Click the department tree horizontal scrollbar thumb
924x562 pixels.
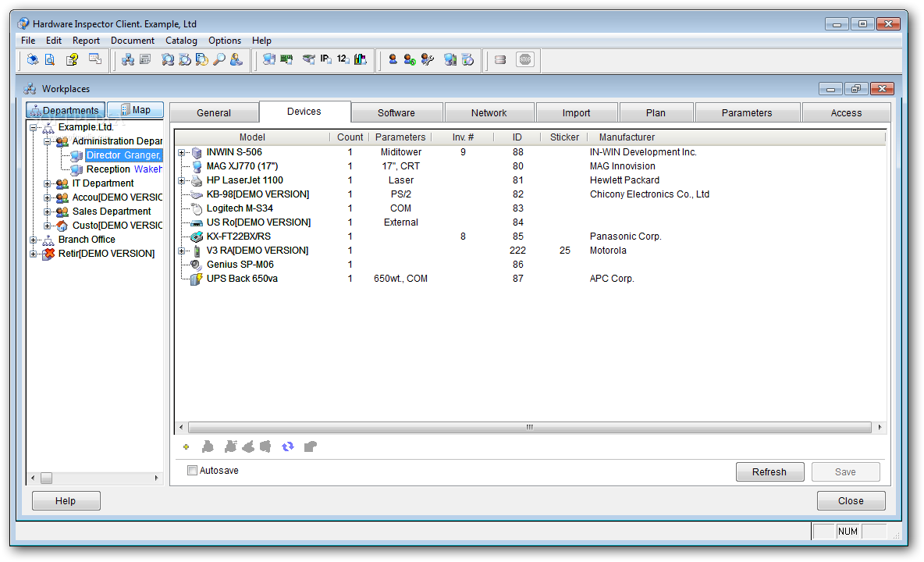tap(47, 478)
